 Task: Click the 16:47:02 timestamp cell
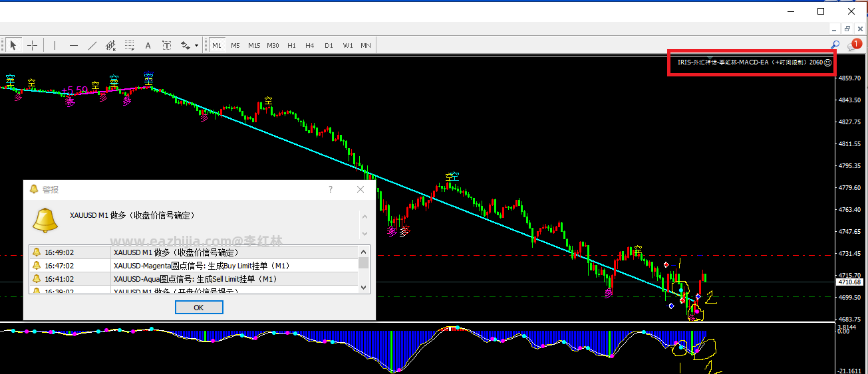tap(59, 266)
